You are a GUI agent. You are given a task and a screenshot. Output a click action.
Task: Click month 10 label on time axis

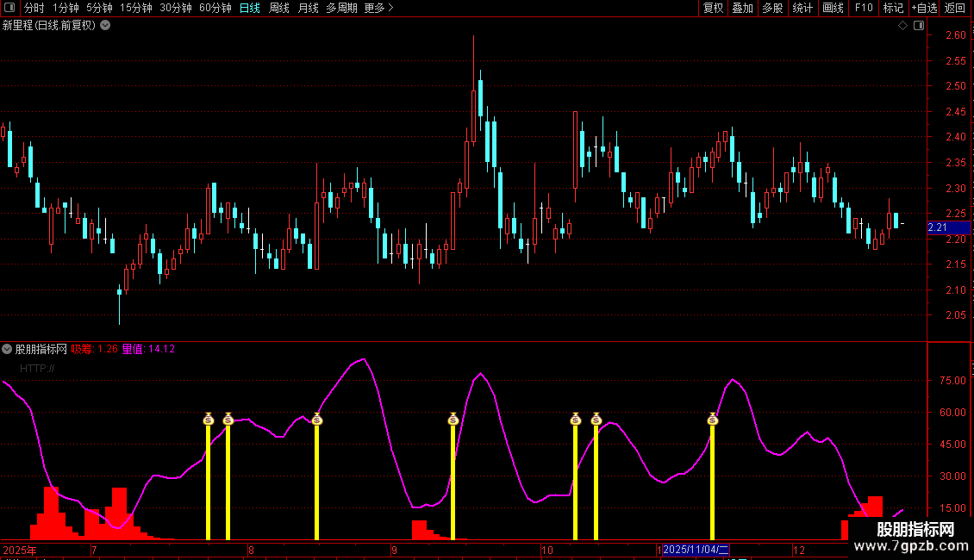(x=546, y=550)
